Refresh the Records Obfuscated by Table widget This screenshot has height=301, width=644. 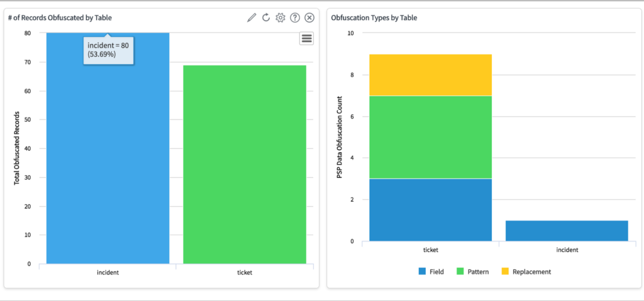tap(266, 18)
